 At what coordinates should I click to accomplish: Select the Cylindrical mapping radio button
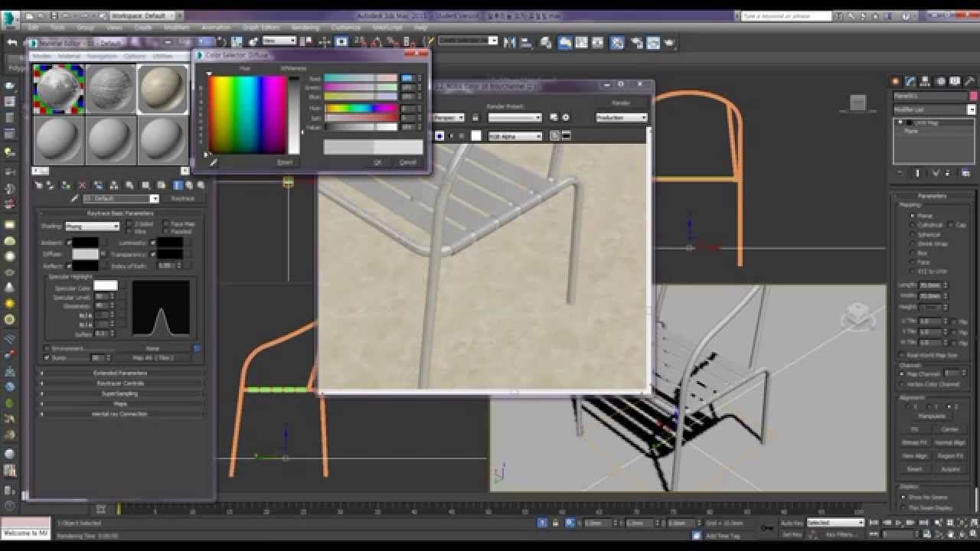912,225
